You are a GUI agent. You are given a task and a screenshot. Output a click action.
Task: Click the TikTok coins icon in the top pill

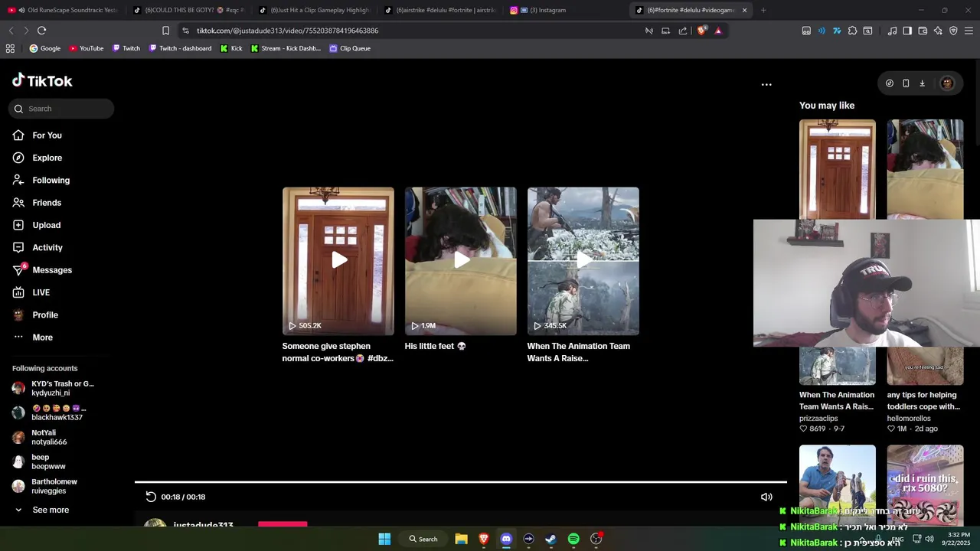[890, 83]
